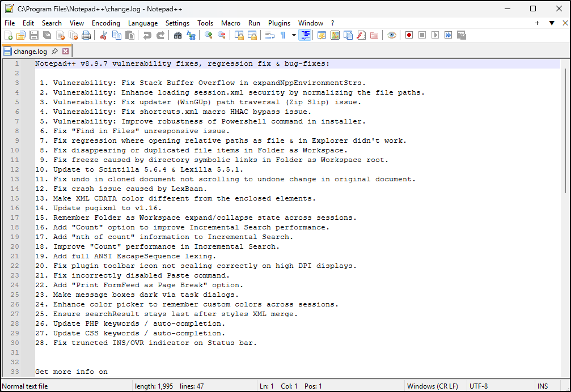The width and height of the screenshot is (571, 392).
Task: Open Replace dialog via toolbar icon
Action: coord(191,35)
